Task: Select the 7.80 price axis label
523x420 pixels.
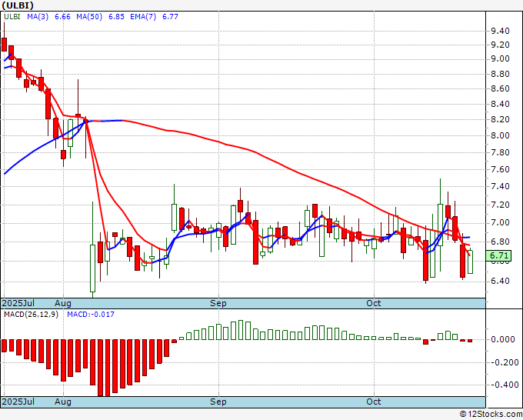Action: point(501,153)
